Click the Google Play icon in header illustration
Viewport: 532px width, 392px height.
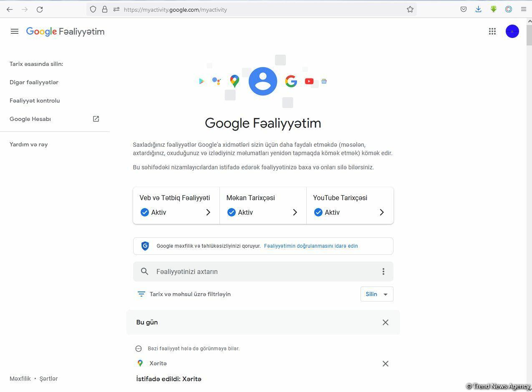coord(202,81)
